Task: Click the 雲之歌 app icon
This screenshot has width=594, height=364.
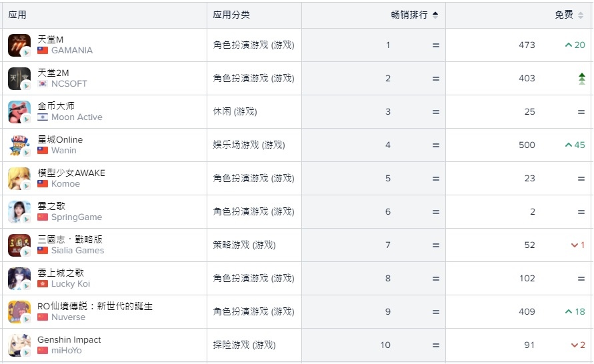Action: (19, 212)
